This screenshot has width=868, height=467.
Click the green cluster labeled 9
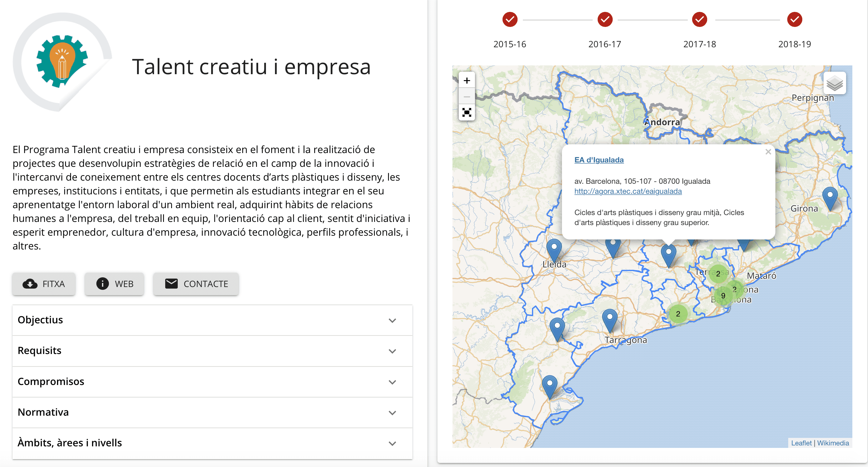723,296
